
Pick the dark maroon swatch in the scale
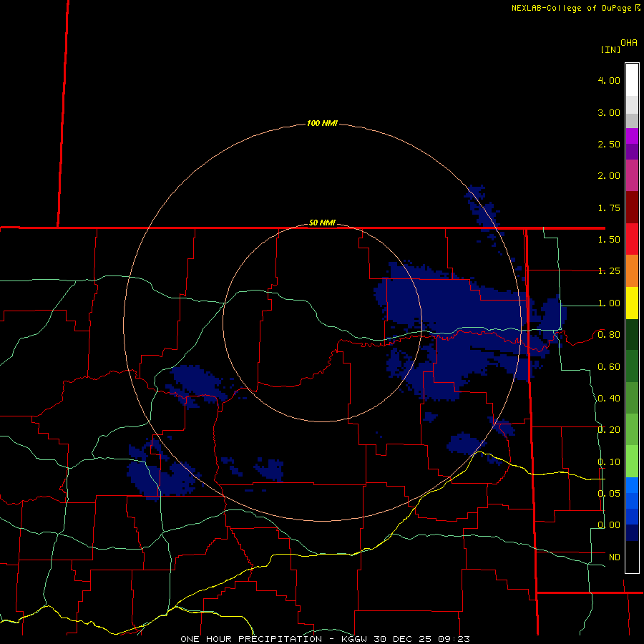coord(632,208)
